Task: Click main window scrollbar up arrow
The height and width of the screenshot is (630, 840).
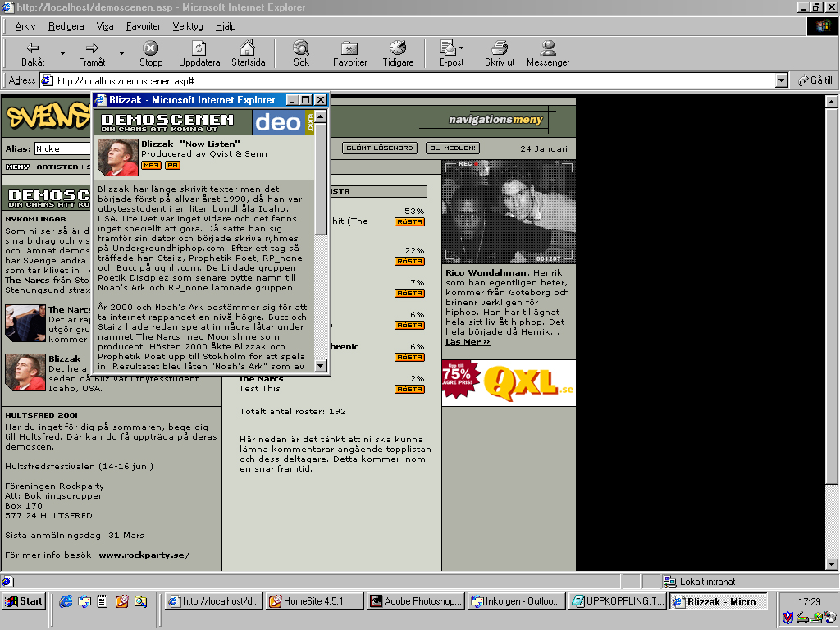Action: click(x=831, y=101)
